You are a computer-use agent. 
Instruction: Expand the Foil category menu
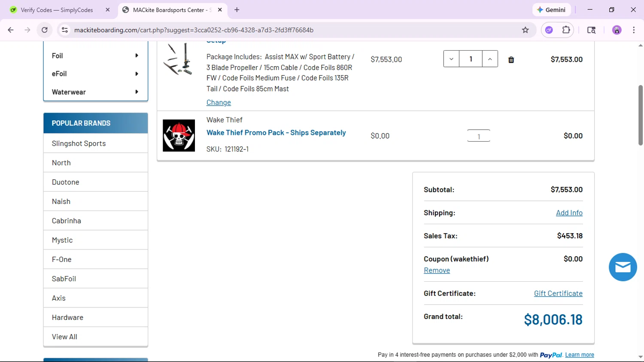(95, 56)
